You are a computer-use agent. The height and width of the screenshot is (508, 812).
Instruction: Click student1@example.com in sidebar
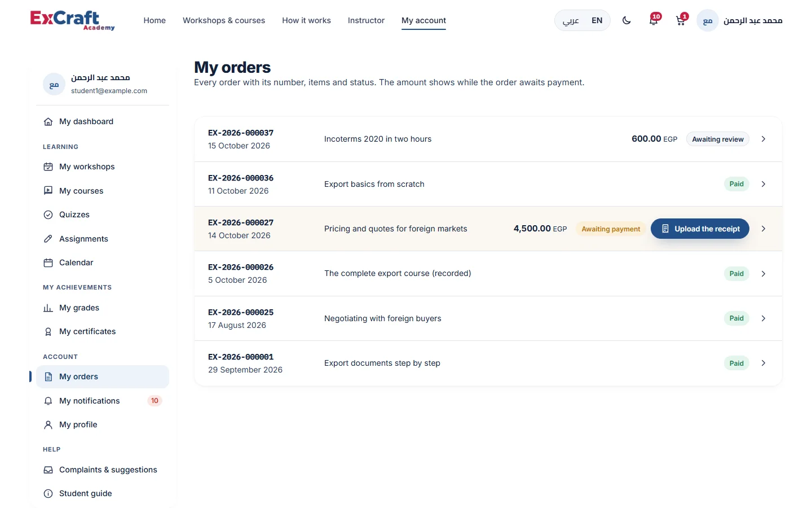tap(109, 91)
